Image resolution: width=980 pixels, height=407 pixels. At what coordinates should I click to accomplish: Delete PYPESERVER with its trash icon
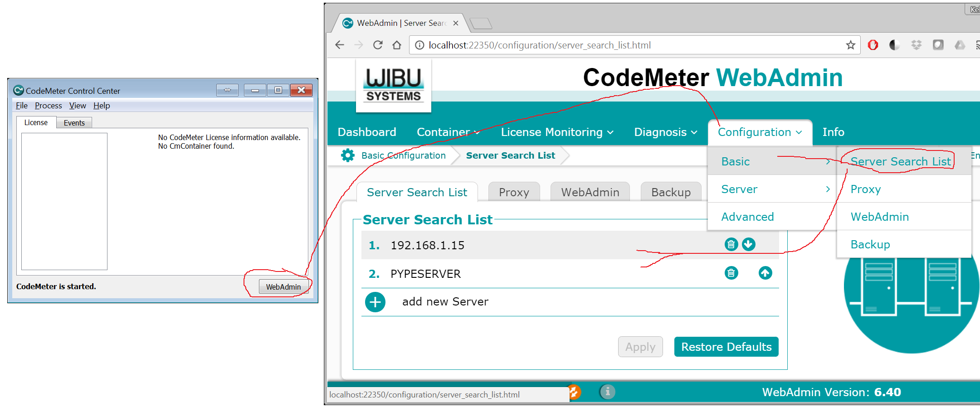coord(731,273)
